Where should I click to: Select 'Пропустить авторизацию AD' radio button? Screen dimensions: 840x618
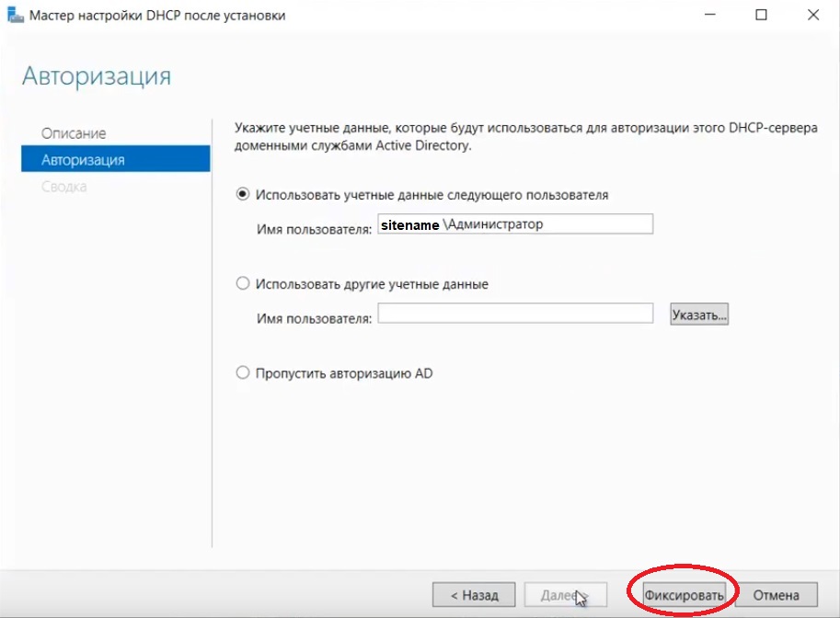tap(243, 373)
